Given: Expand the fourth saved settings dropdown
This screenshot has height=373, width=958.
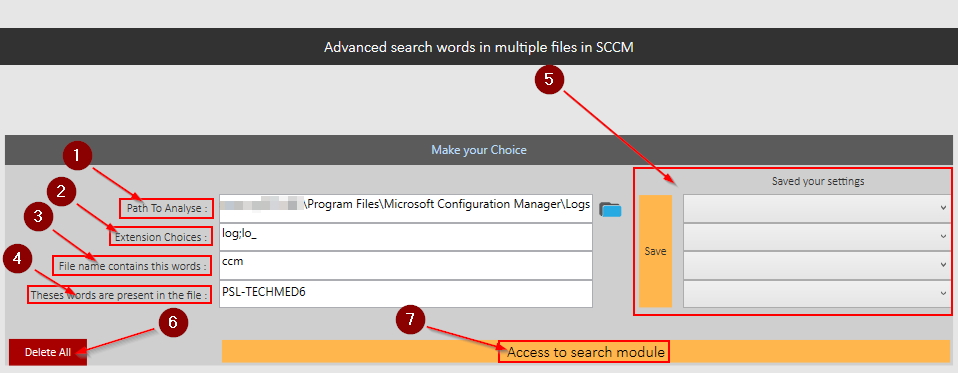Looking at the screenshot, I should [x=817, y=294].
